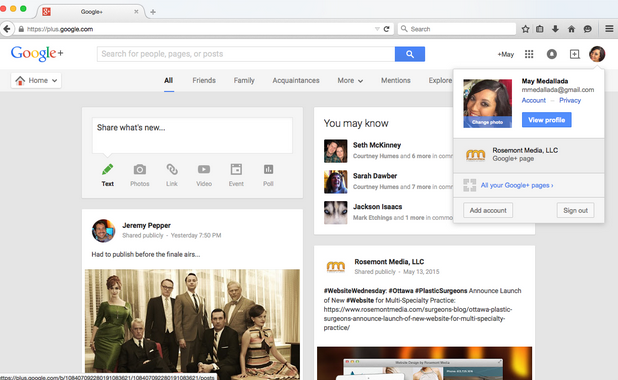The image size is (618, 380).
Task: Go to browser home icon
Action: pyautogui.click(x=571, y=29)
